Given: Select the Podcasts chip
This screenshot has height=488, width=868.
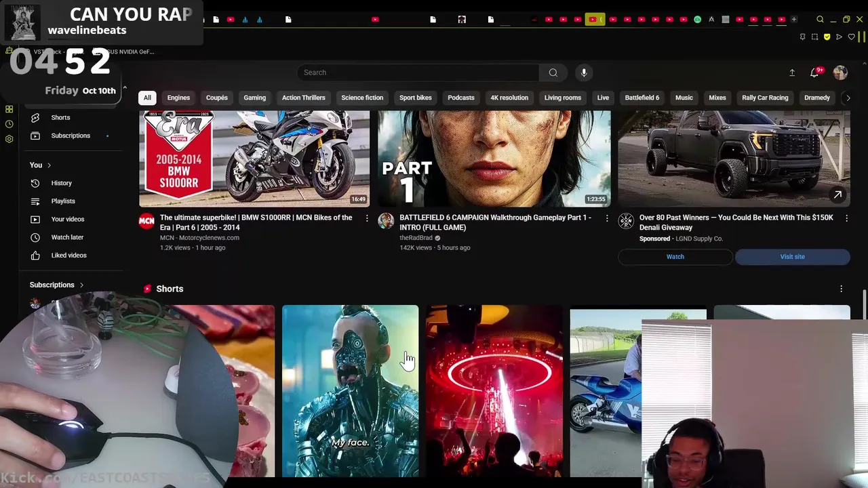Looking at the screenshot, I should point(461,98).
